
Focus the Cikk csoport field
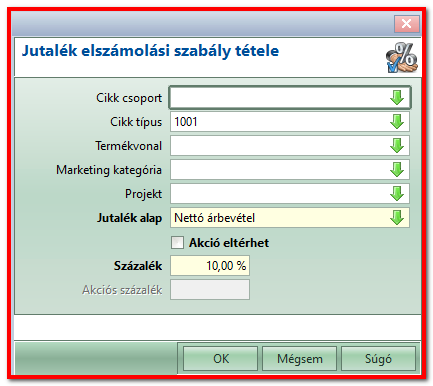290,98
